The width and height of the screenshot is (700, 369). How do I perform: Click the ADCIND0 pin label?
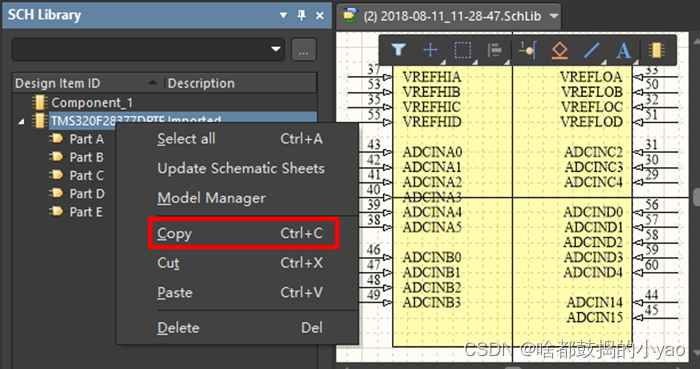click(x=593, y=212)
